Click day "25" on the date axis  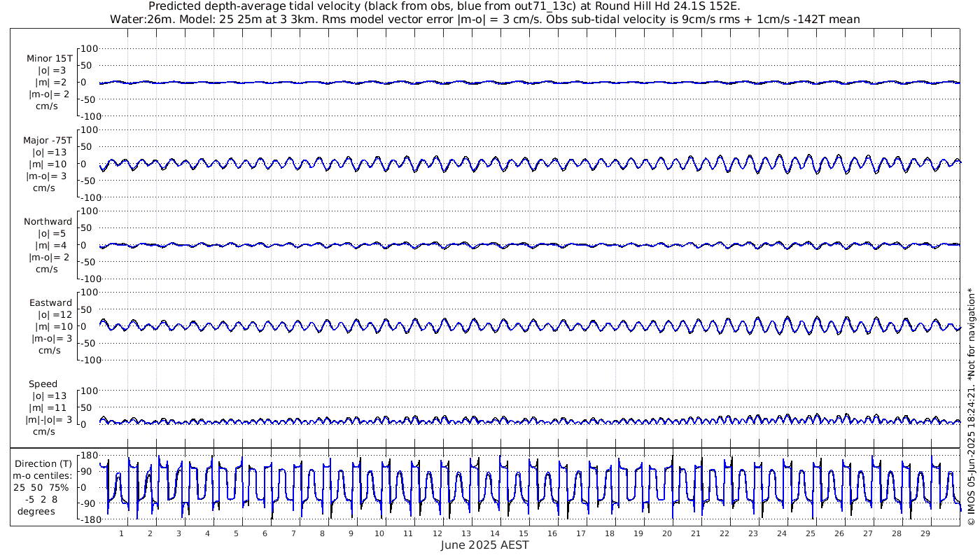pos(810,533)
